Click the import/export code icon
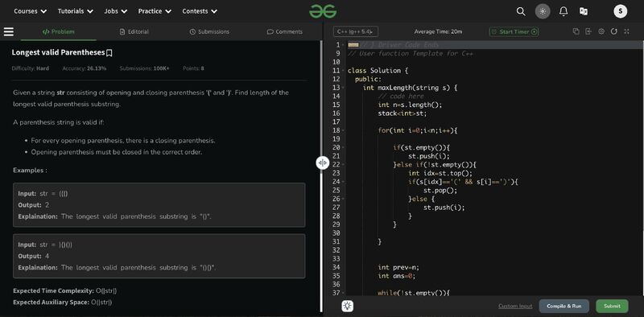The height and width of the screenshot is (317, 644). [588, 31]
